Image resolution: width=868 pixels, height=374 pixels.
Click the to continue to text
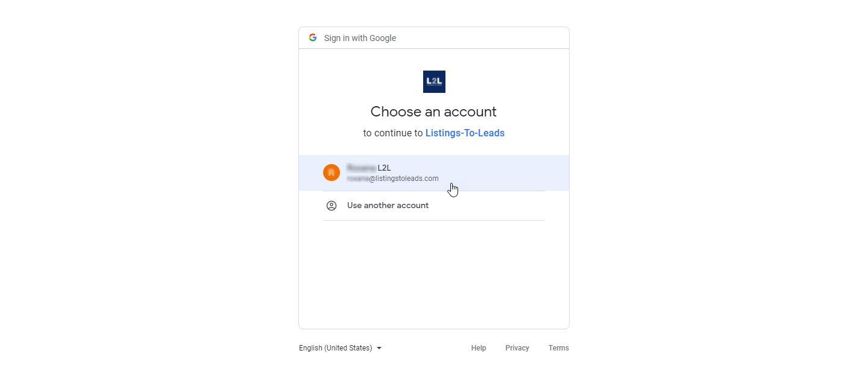coord(394,133)
